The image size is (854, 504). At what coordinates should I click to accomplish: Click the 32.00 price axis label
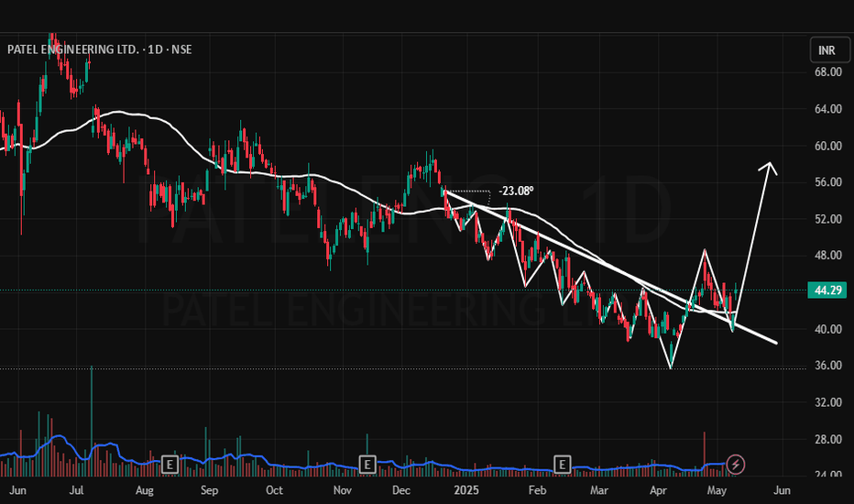click(827, 402)
